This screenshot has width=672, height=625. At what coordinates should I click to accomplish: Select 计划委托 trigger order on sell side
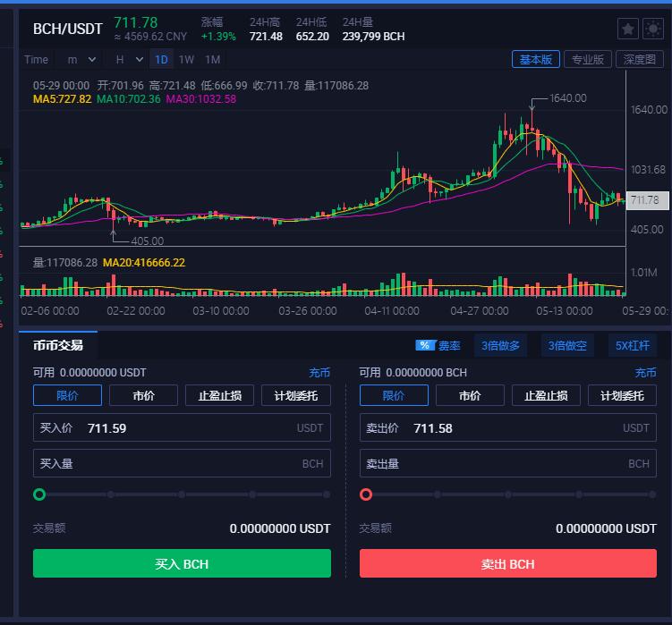coord(622,395)
